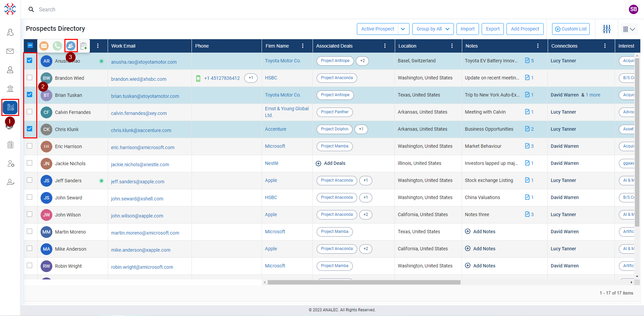
Task: Click the ANALEC logo icon
Action: click(10, 9)
